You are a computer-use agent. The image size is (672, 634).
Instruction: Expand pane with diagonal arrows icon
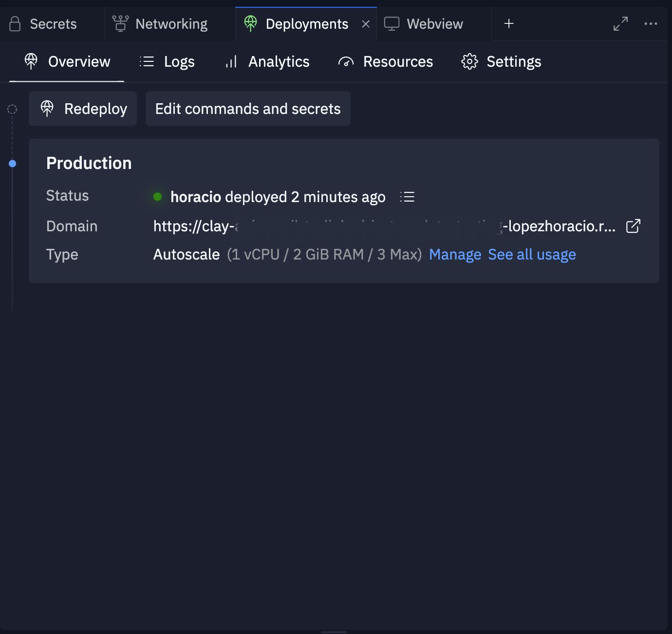click(x=620, y=24)
